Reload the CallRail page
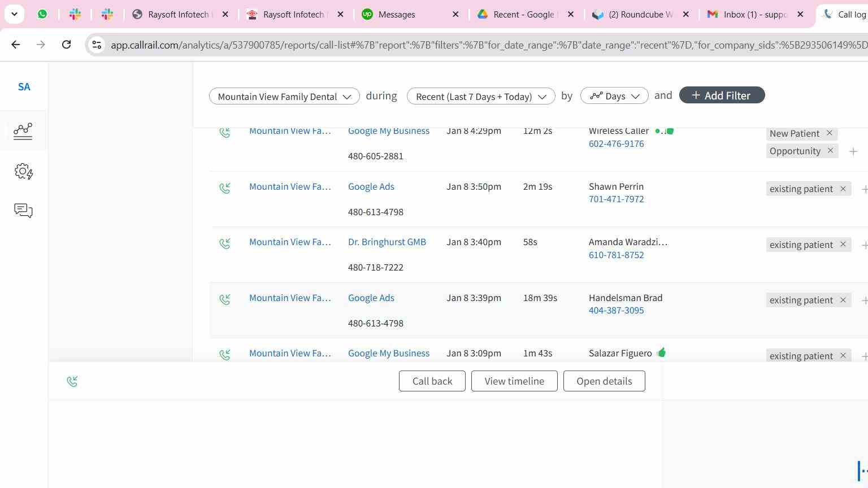 [x=66, y=45]
